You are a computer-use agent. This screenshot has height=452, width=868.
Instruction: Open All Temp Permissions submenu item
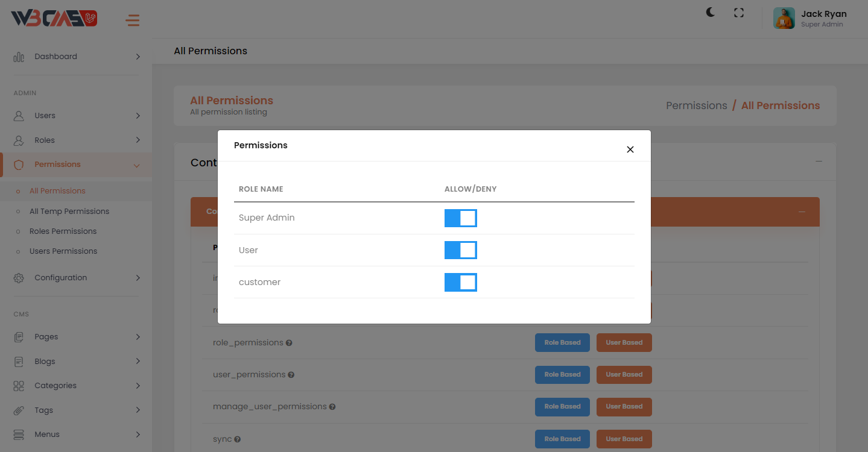coord(69,212)
